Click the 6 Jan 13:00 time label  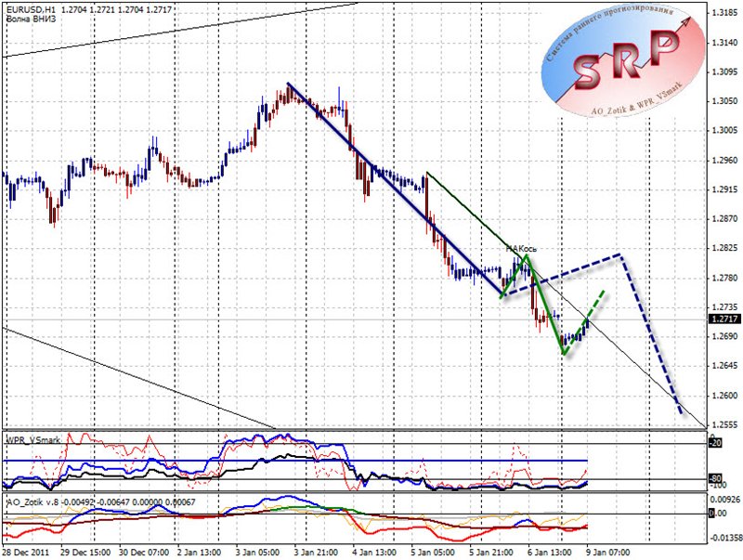(x=549, y=553)
